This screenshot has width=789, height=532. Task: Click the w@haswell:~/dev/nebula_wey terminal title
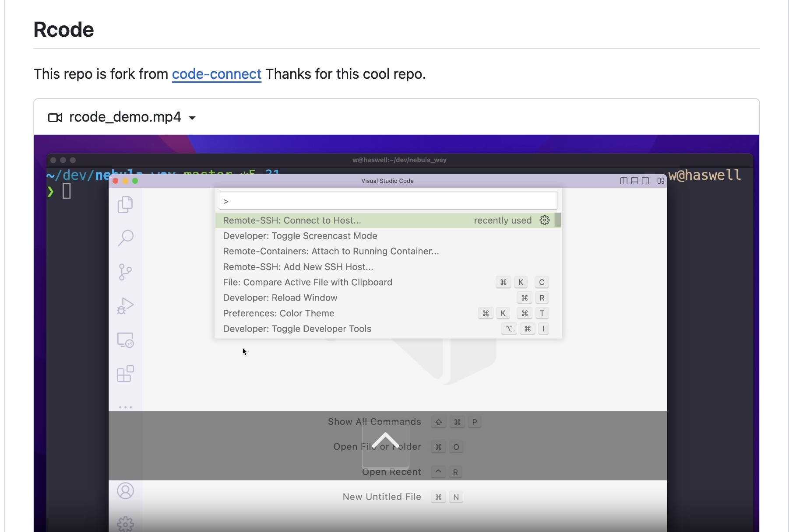(x=399, y=160)
